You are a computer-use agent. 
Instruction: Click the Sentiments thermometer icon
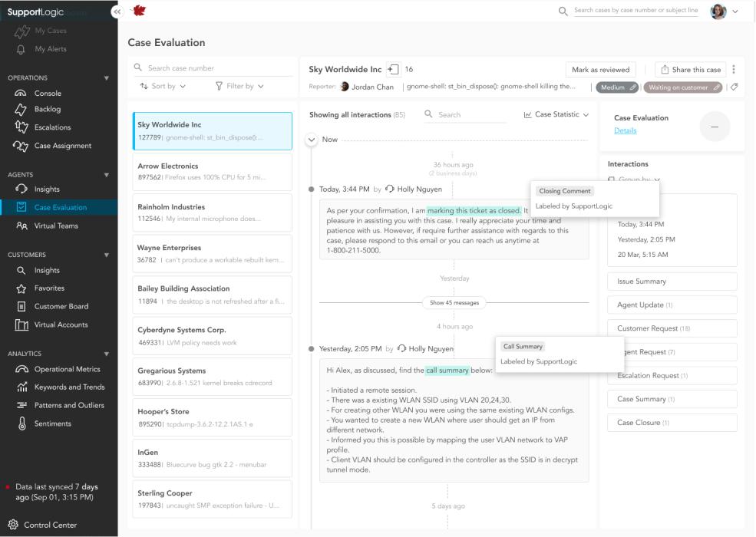(22, 423)
